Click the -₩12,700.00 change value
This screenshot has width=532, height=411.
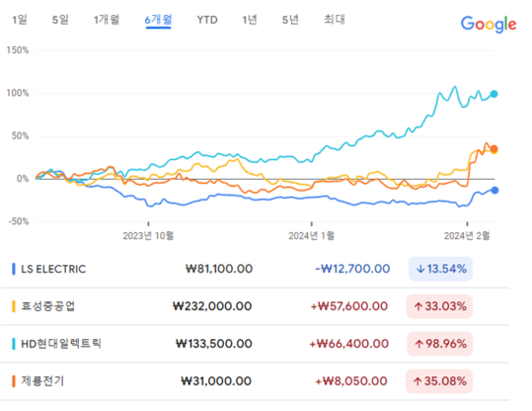352,269
